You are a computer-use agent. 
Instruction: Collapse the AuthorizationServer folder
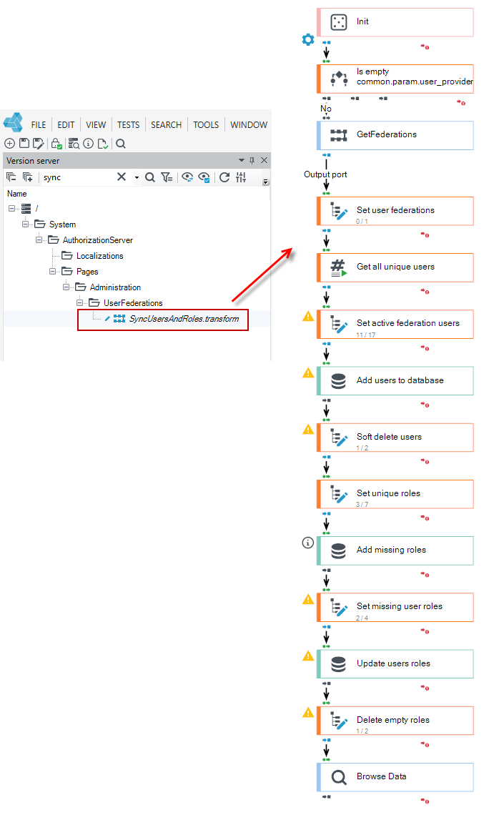[39, 239]
